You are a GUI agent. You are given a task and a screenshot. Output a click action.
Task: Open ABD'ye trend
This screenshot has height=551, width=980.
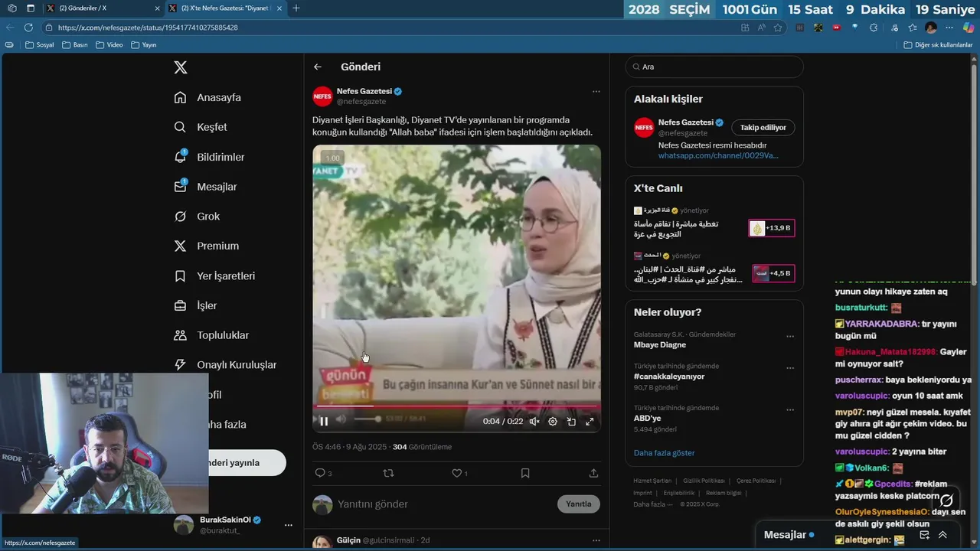pyautogui.click(x=647, y=419)
